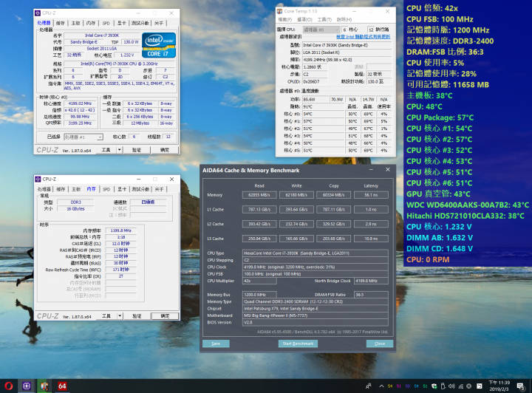Viewport: 532px width, 393px height.
Task: Open SPD tab in CPU-Z memory window
Action: [x=106, y=189]
